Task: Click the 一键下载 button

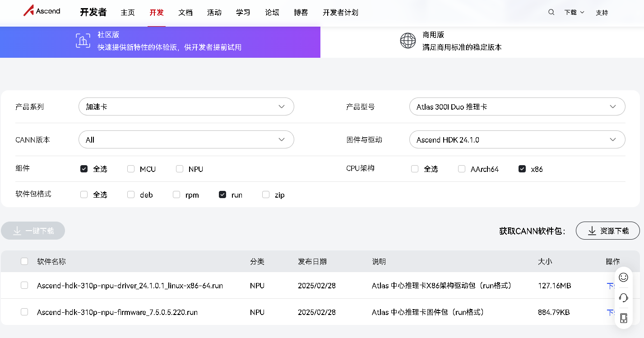Action: click(33, 231)
